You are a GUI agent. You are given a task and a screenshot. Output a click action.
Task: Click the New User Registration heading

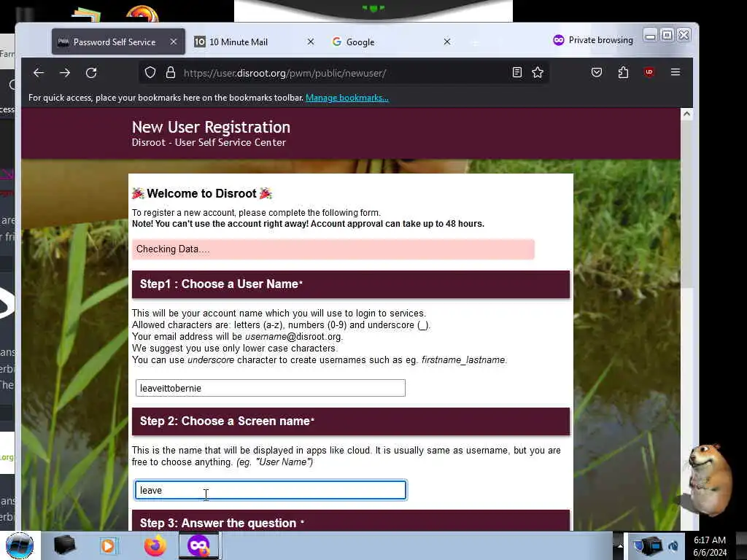tap(211, 127)
